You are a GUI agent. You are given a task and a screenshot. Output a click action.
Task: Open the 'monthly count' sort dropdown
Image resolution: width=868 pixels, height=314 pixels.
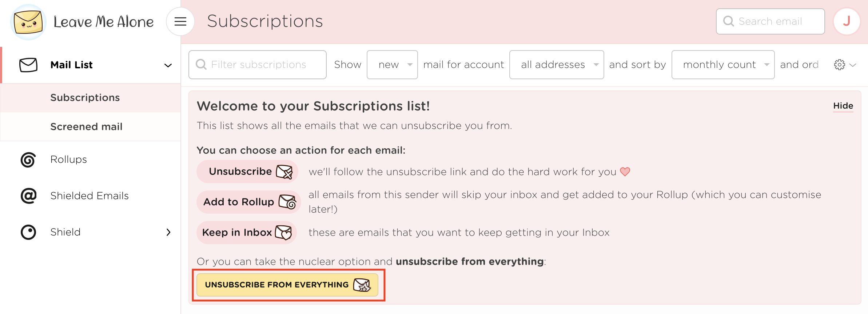(723, 65)
